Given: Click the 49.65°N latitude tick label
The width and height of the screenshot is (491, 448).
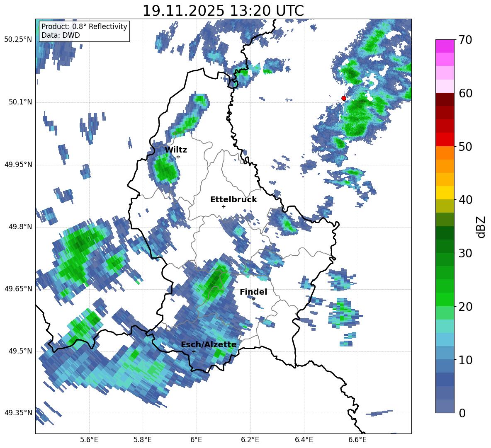Looking at the screenshot, I should point(18,289).
